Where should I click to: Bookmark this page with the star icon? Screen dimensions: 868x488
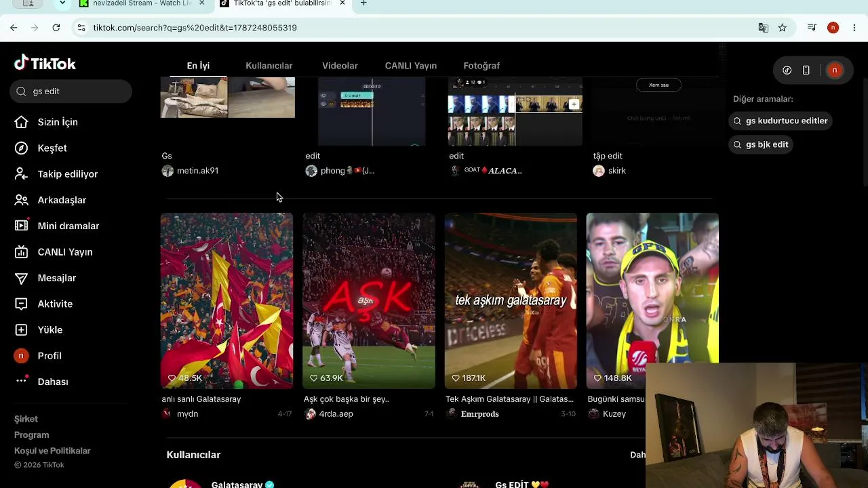point(783,28)
